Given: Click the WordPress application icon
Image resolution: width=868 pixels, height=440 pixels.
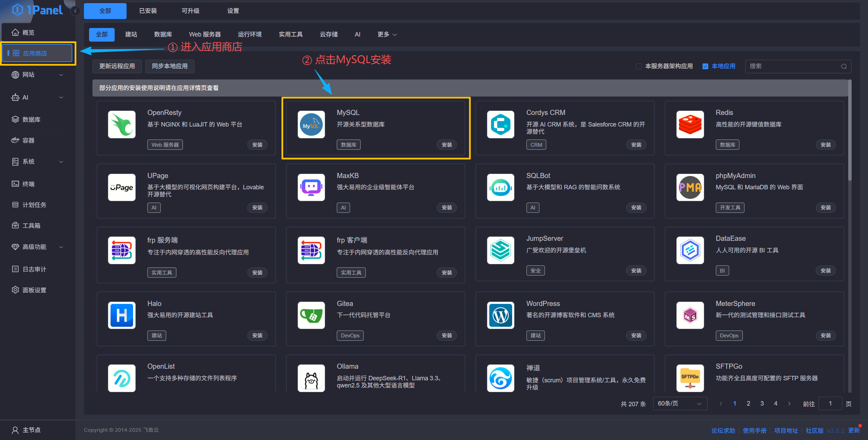Looking at the screenshot, I should tap(500, 315).
